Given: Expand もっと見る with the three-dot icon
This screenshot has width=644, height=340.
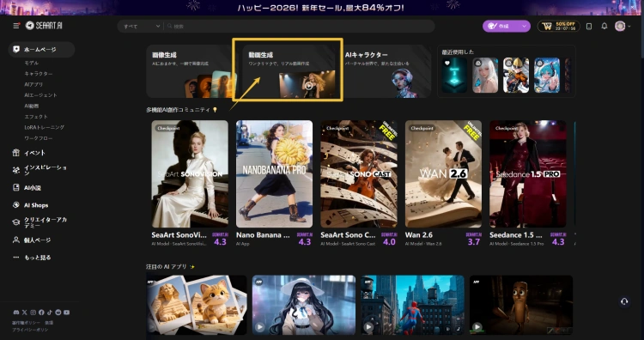Looking at the screenshot, I should click(16, 258).
